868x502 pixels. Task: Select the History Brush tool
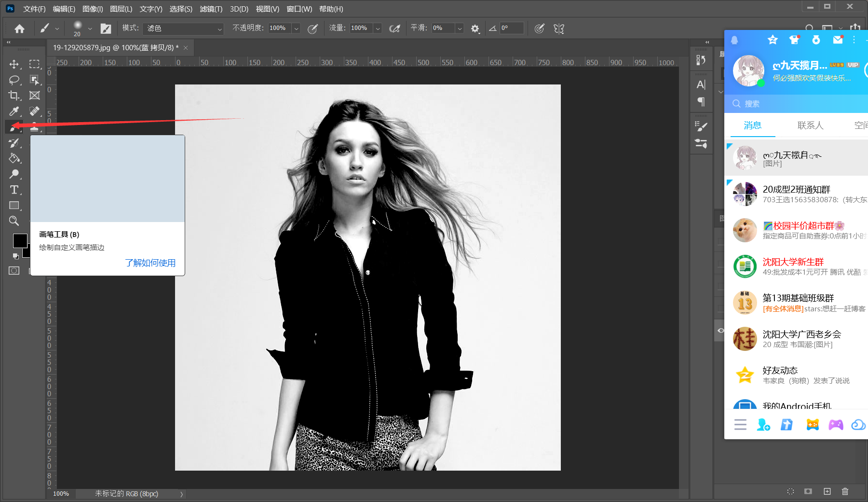point(14,143)
